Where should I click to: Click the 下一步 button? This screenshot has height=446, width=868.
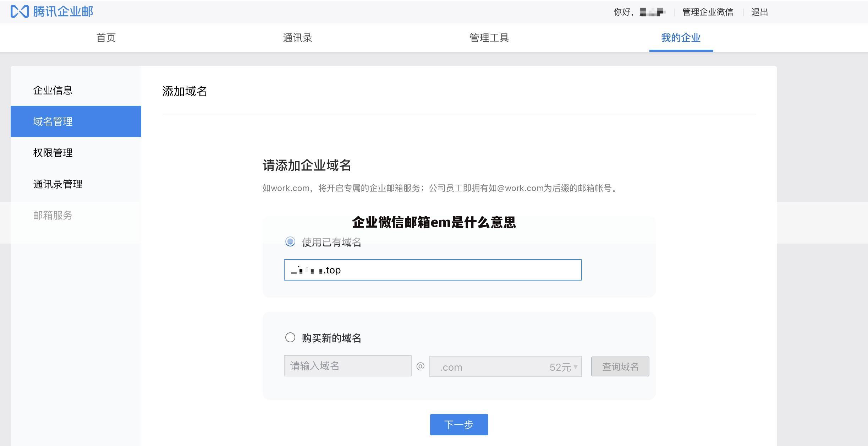tap(459, 425)
